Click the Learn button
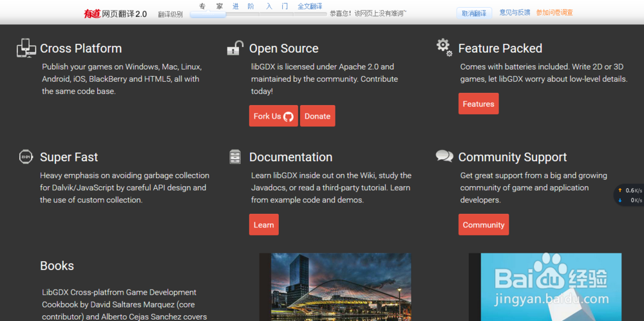644x321 pixels. [x=263, y=224]
